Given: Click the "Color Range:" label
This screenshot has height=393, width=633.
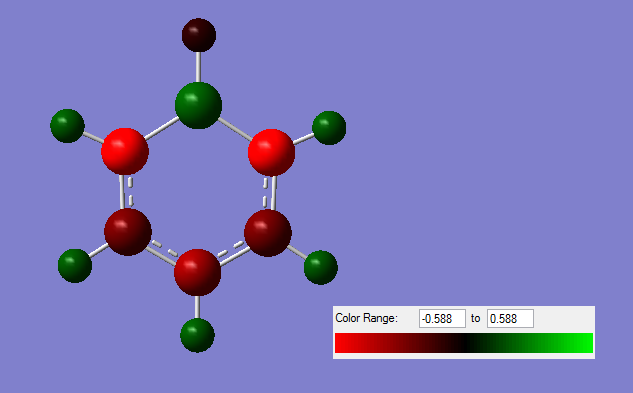Looking at the screenshot, I should coord(367,318).
